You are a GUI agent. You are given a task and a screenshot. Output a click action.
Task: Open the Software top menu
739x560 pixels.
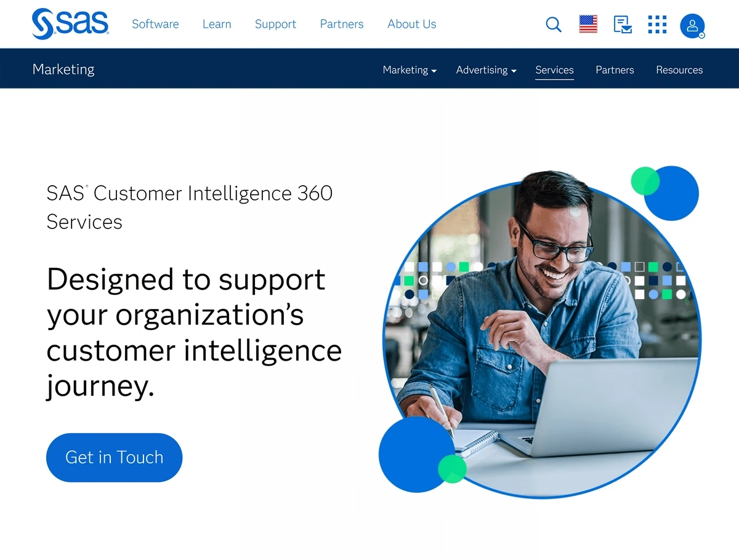click(x=155, y=24)
